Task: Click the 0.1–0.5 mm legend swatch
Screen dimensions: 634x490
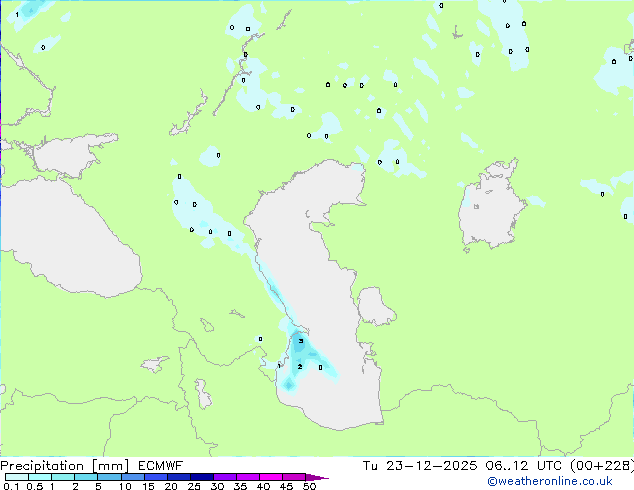Action: tap(17, 477)
